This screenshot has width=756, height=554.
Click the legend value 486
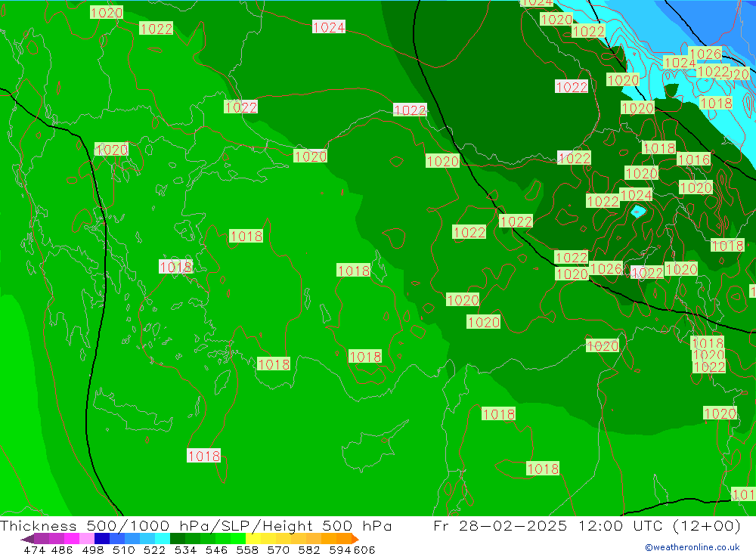[62, 549]
